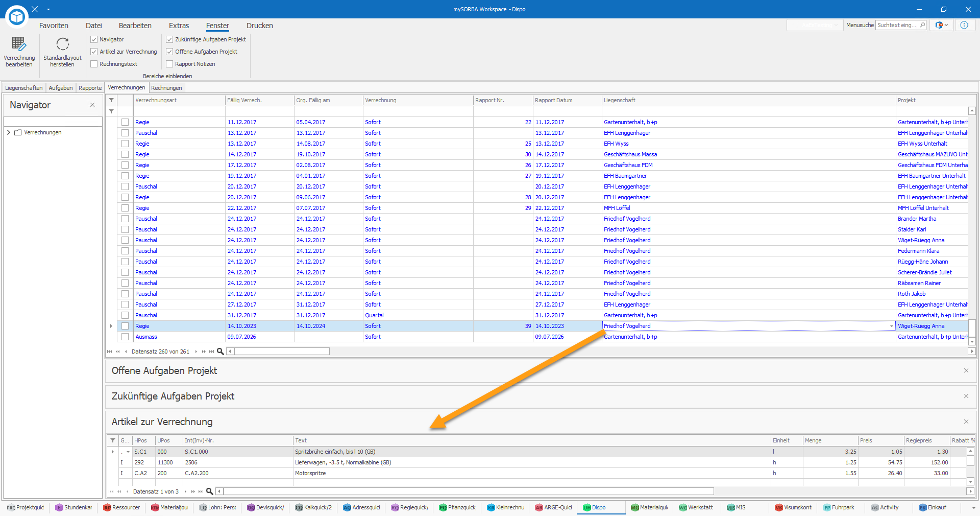Open the Stundenkarte module in the bottom bar
Viewport: 980px width, 516px height.
click(74, 507)
